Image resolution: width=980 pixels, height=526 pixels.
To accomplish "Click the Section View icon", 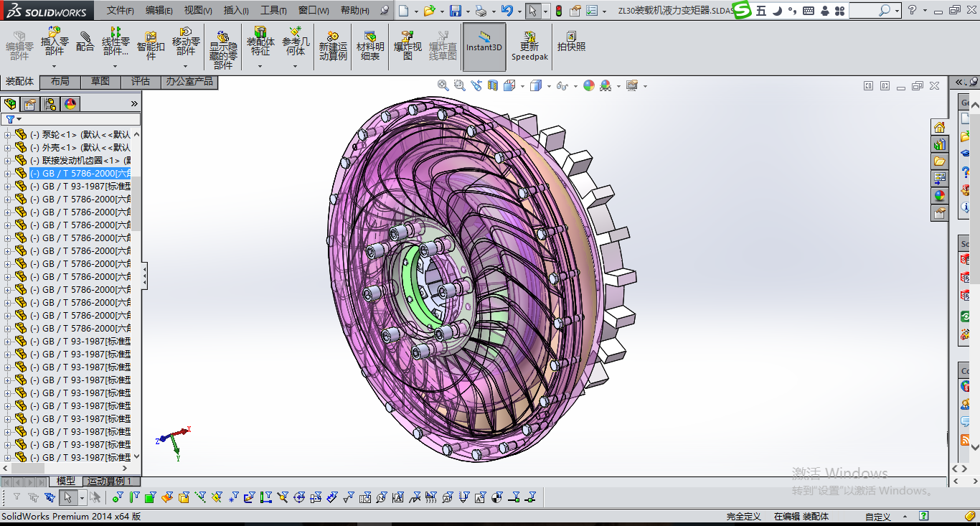I will [x=493, y=85].
